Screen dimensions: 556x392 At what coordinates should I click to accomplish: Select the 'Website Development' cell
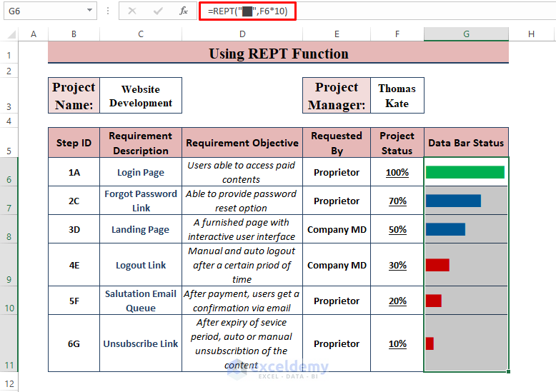coord(141,96)
